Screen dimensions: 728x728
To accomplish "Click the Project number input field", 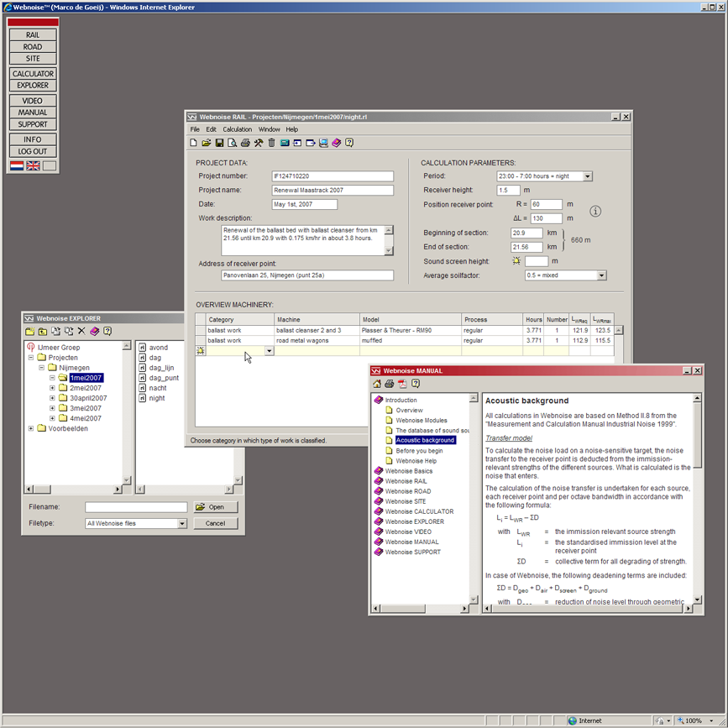I will point(333,176).
